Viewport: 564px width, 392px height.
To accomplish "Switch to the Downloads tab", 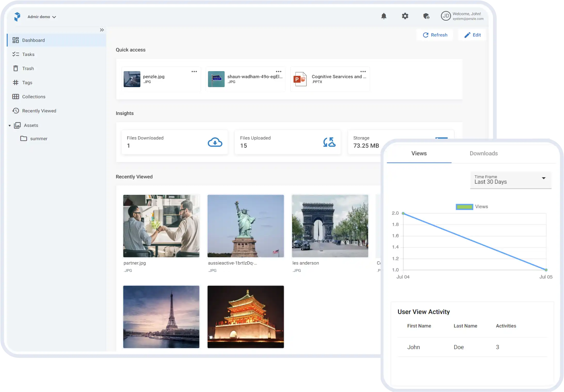I will [484, 153].
